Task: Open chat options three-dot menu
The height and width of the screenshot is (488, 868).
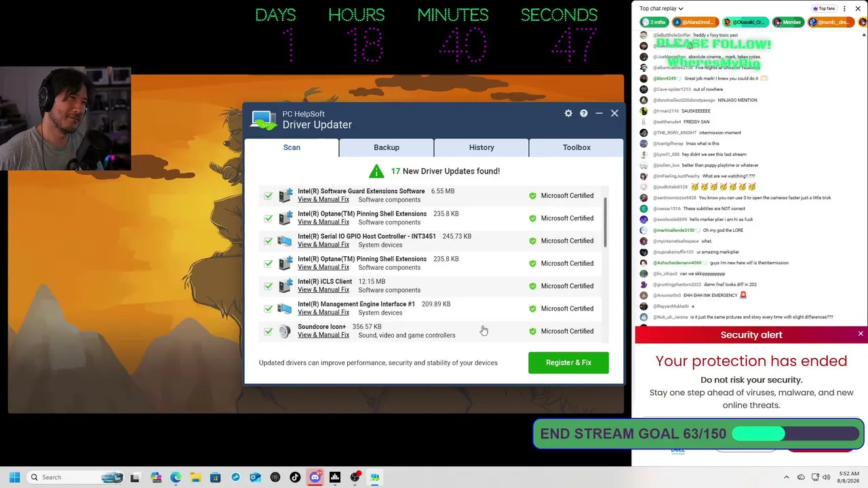Action: click(845, 9)
